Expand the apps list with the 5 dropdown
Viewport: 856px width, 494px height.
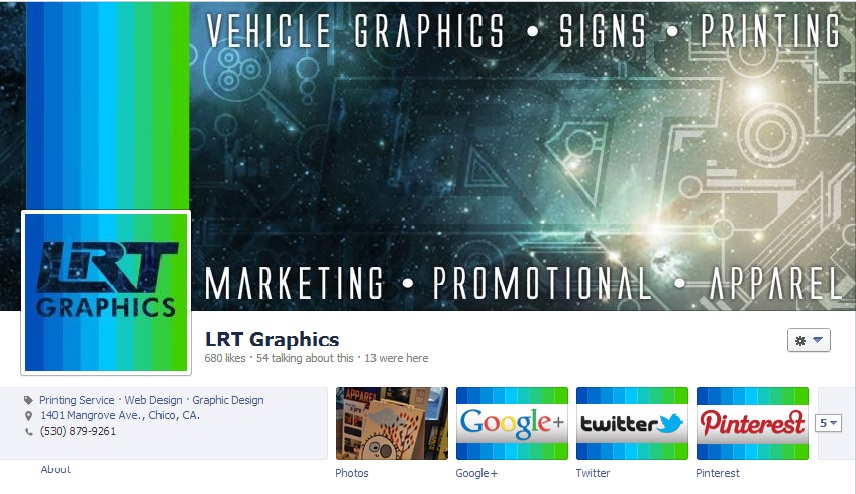828,423
